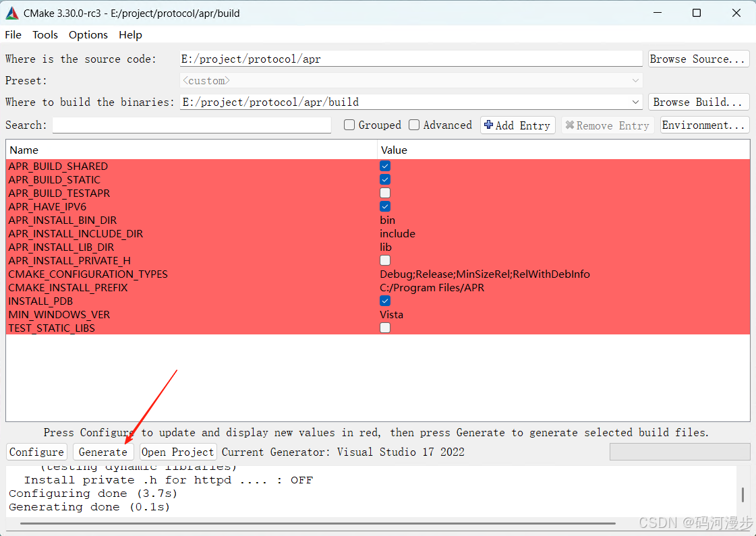Select the MIN_WINDOWS_VER name
Screen dimensions: 756x536
(59, 315)
